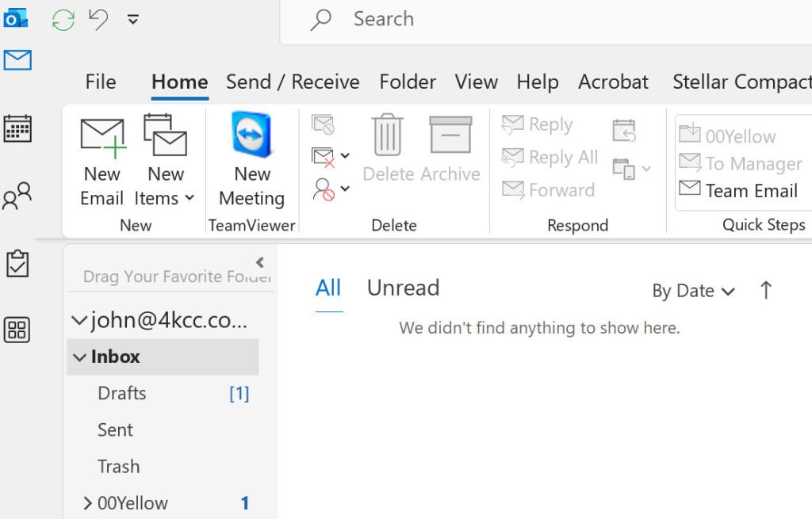Collapse the john@4kcc.co account tree

78,320
